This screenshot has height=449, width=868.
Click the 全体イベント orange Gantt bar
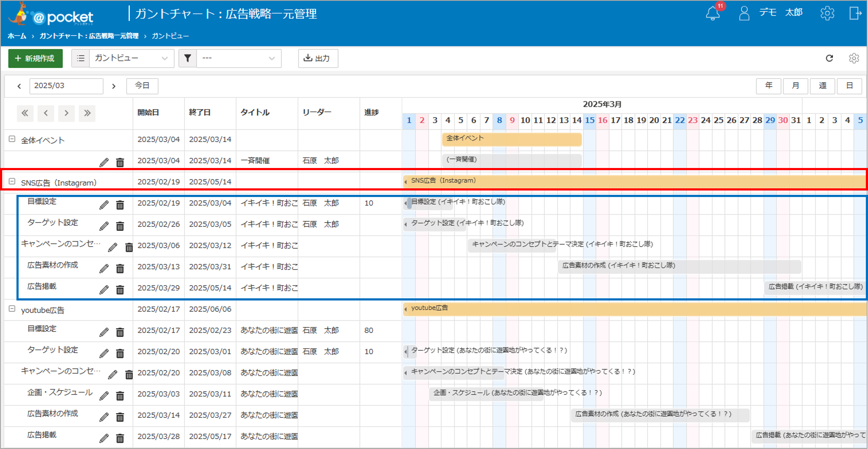pyautogui.click(x=512, y=139)
